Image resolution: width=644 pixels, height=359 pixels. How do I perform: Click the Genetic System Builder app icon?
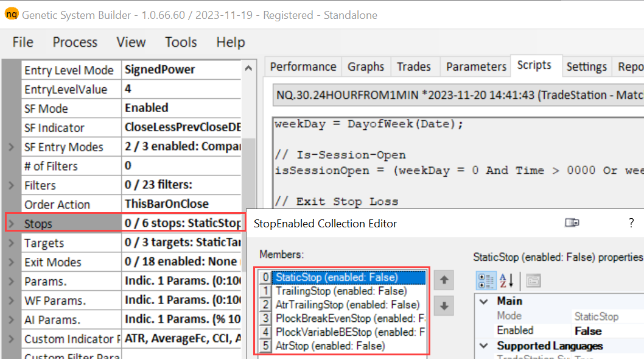tap(11, 14)
